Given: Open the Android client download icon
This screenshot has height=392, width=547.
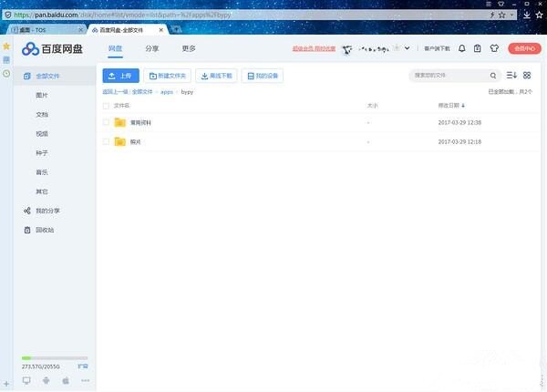Looking at the screenshot, I should click(46, 379).
